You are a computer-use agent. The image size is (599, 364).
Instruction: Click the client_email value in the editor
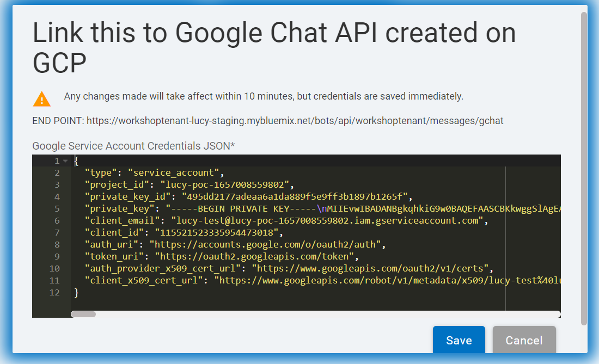coord(327,220)
